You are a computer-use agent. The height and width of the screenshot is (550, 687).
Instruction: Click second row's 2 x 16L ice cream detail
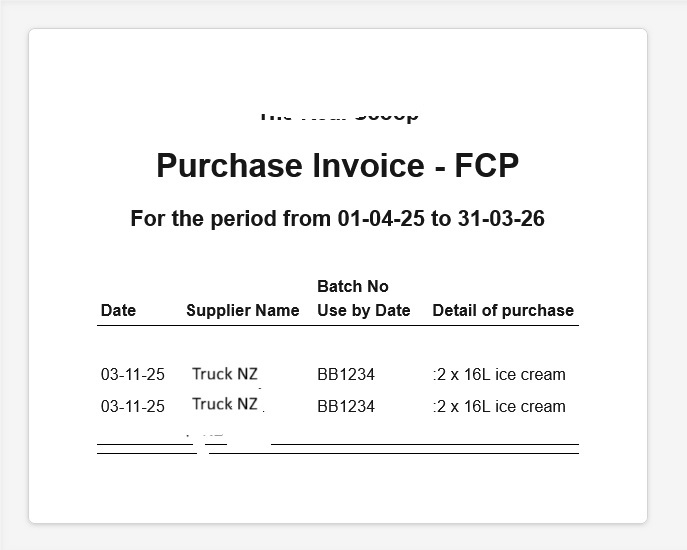pyautogui.click(x=500, y=407)
